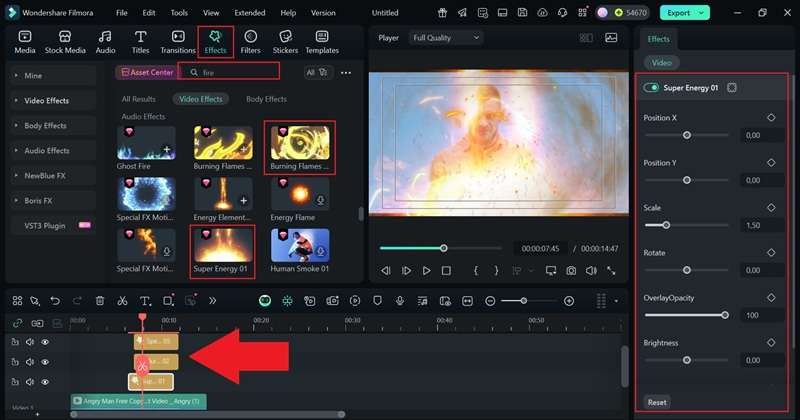Click the marker shield icon in timeline toolbar
This screenshot has width=800, height=420.
(377, 301)
